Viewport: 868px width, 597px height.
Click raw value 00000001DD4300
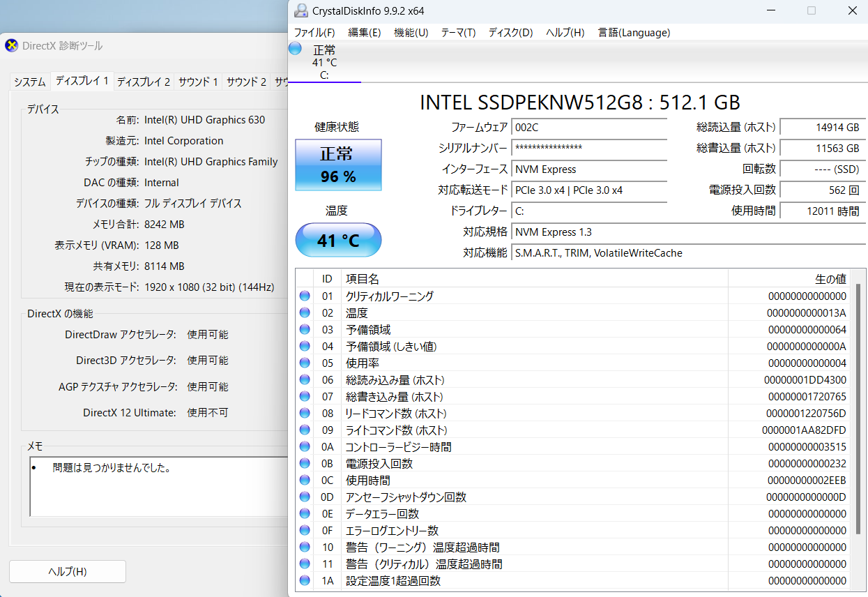coord(805,379)
